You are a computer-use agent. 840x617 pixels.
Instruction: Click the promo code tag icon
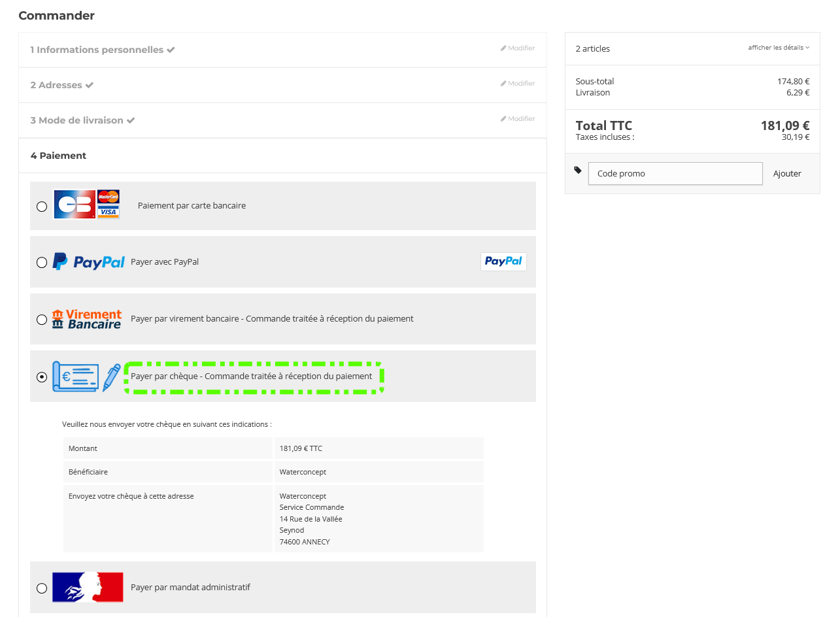click(578, 170)
